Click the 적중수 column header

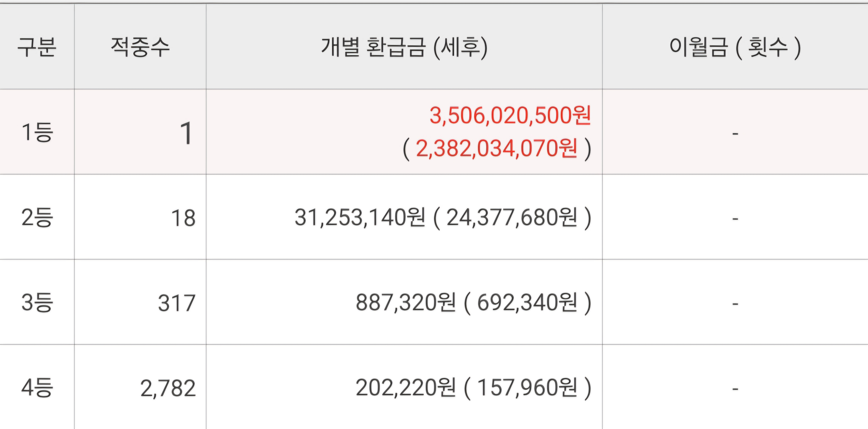tap(140, 47)
